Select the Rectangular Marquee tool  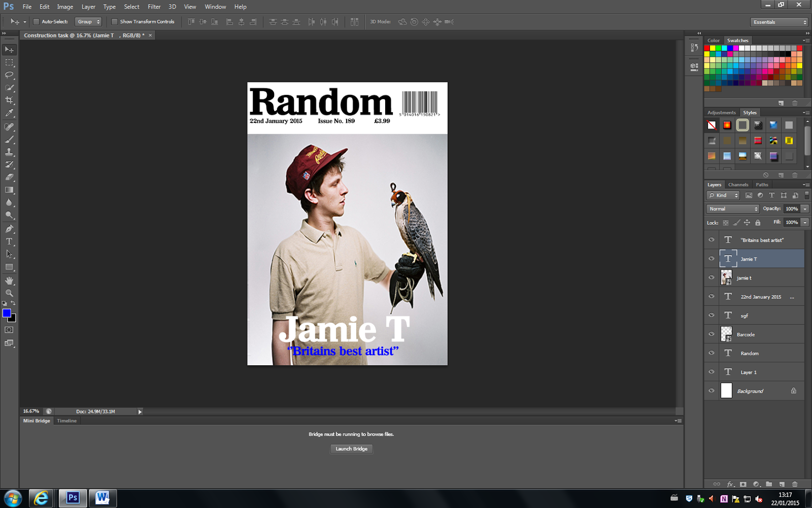pos(9,62)
